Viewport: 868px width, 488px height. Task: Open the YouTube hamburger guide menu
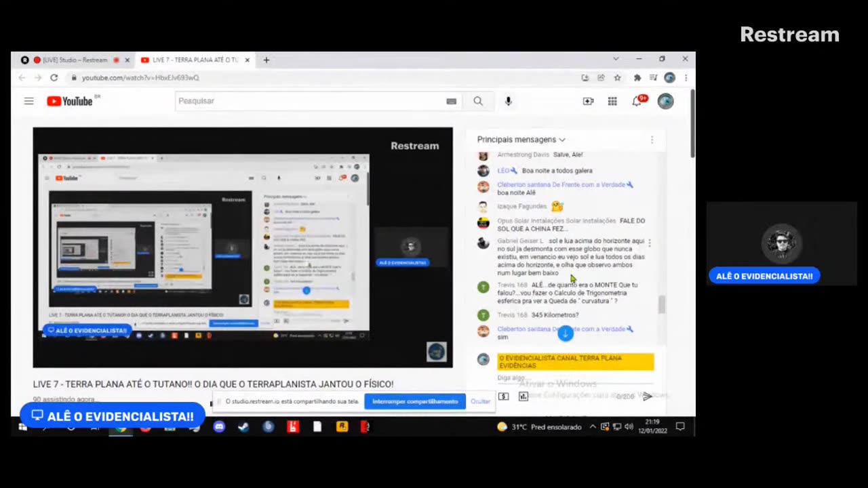pos(28,101)
